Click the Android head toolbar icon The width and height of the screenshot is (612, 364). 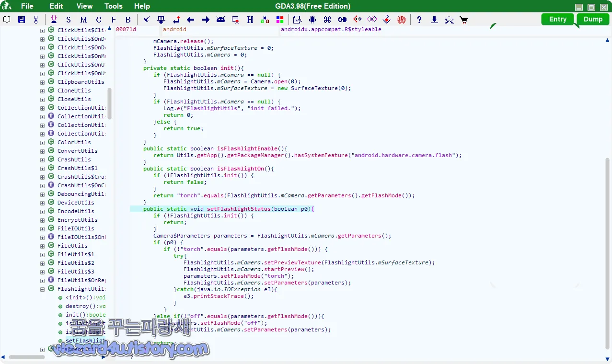tap(220, 20)
